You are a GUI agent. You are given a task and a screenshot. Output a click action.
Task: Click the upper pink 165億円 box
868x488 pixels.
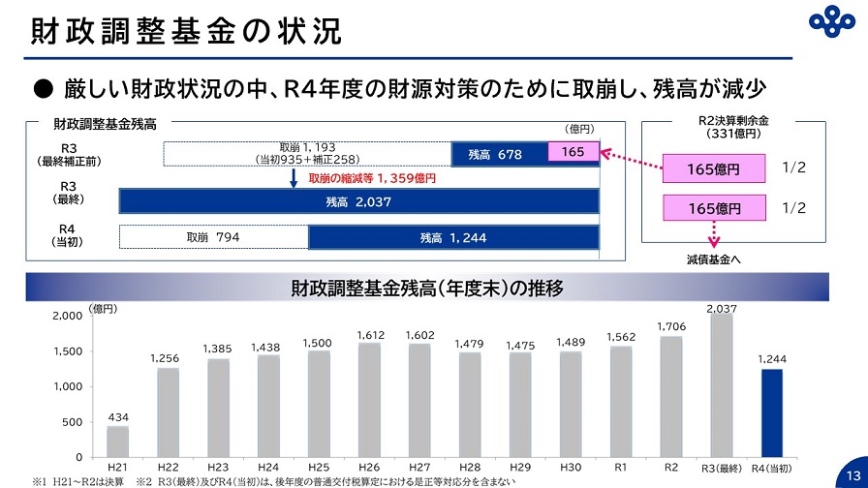click(x=713, y=168)
